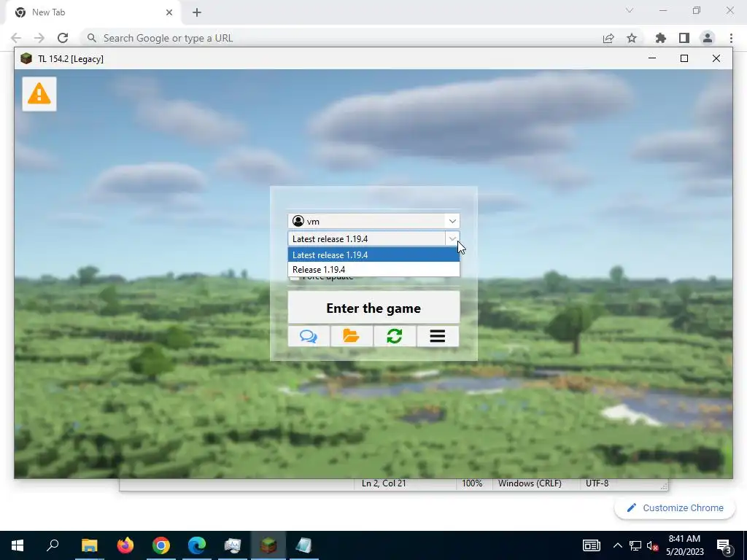Click '100%' zoom in Notepad status bar

472,483
